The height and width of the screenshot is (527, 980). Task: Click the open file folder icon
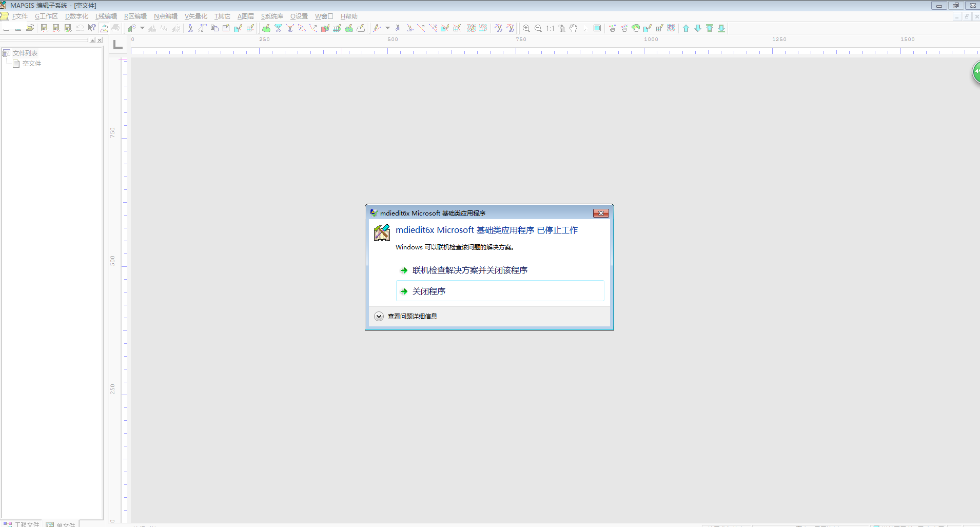30,28
